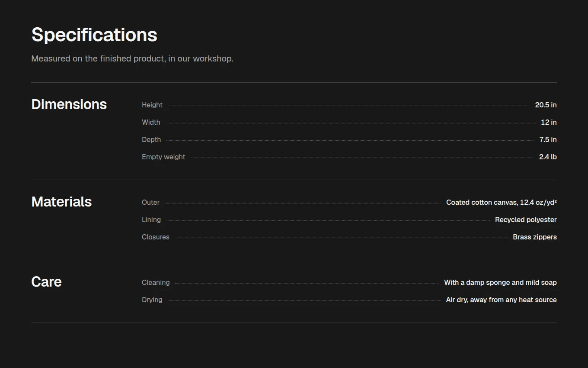Click the Lining label
Image resolution: width=588 pixels, height=368 pixels.
coord(151,220)
